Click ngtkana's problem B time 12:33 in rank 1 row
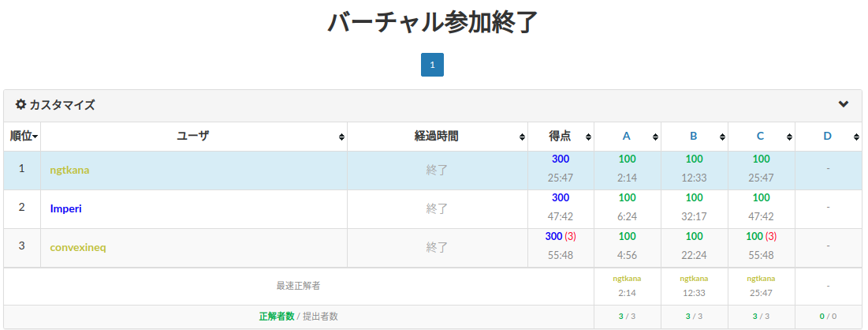 (x=695, y=178)
